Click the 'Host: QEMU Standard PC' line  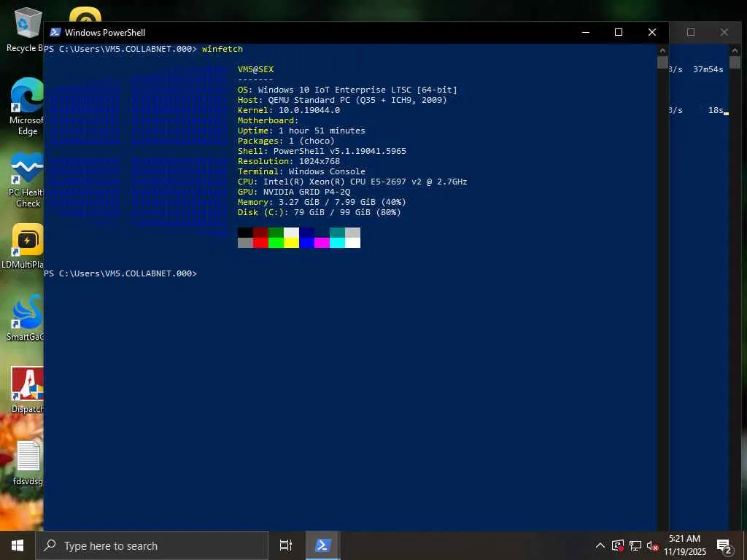pos(342,100)
